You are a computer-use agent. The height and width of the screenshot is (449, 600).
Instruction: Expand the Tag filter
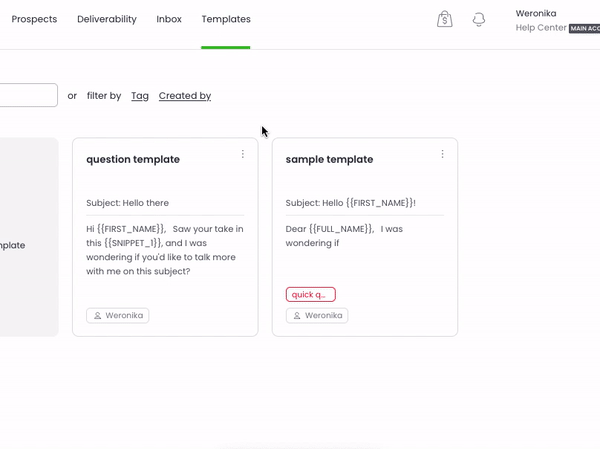point(140,96)
